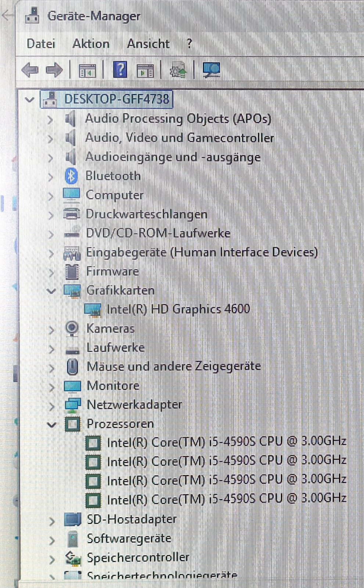Click the Netzwerkadapter network icon
This screenshot has height=588, width=364.
click(x=73, y=405)
